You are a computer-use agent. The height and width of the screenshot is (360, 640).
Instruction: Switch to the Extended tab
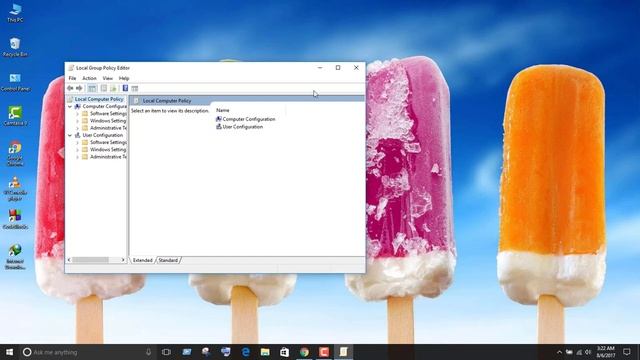[142, 260]
